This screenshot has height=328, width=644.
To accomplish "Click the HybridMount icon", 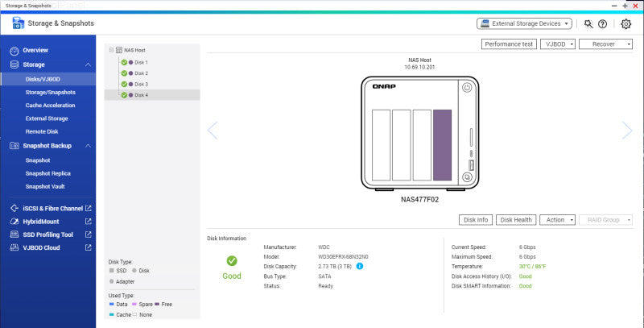I will (x=14, y=222).
